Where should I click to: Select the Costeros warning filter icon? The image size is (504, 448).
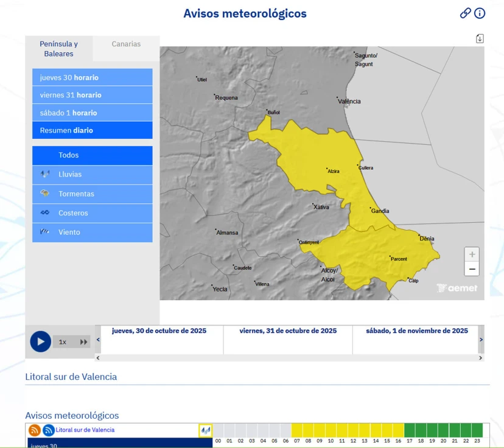[x=45, y=213]
